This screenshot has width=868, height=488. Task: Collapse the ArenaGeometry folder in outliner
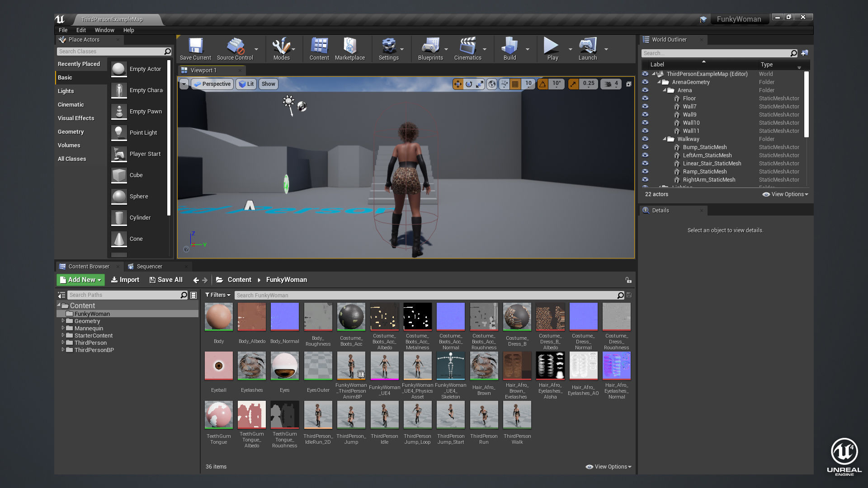659,82
